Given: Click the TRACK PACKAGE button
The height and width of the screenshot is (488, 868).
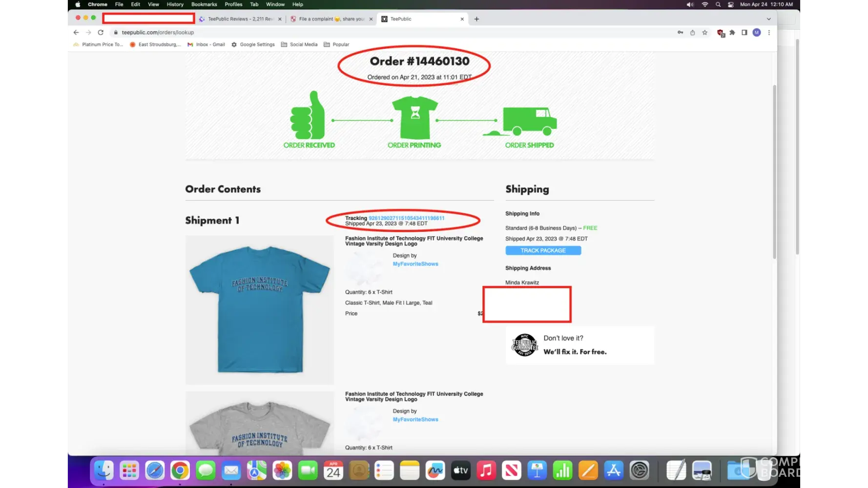Looking at the screenshot, I should [543, 250].
